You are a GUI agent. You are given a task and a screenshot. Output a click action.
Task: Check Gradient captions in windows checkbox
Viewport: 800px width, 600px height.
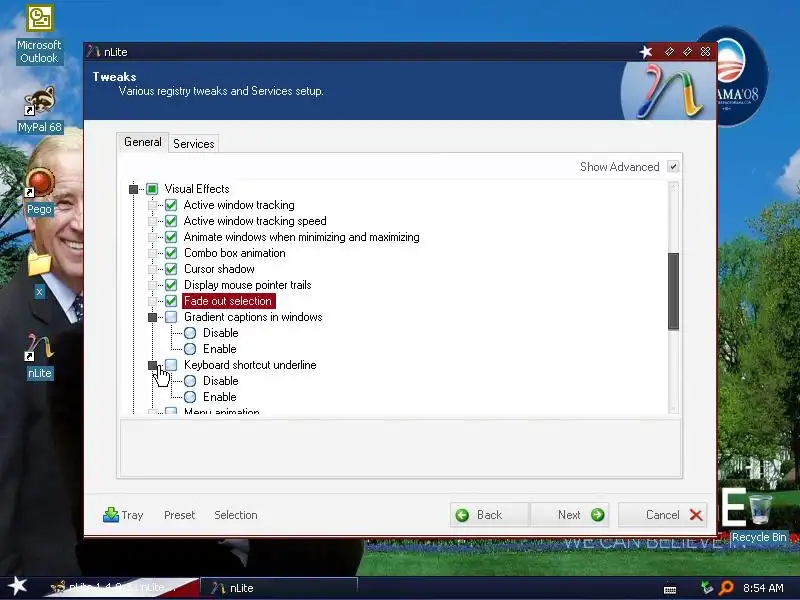point(171,317)
